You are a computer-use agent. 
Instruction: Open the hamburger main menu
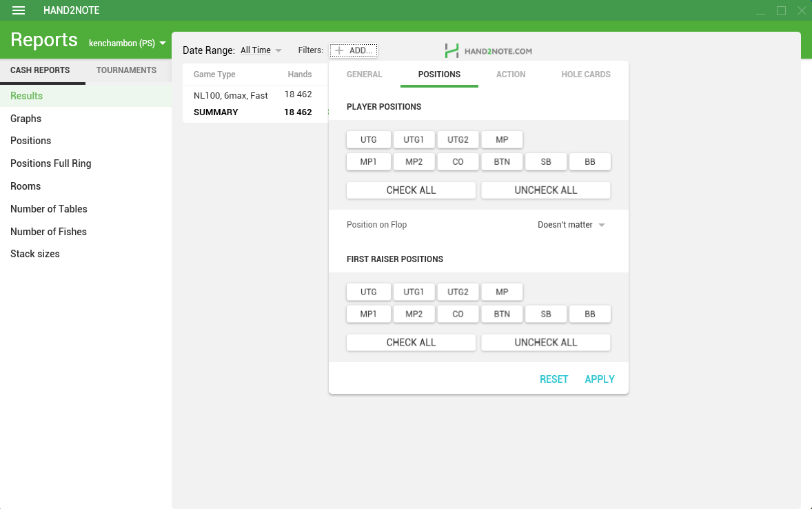point(19,10)
